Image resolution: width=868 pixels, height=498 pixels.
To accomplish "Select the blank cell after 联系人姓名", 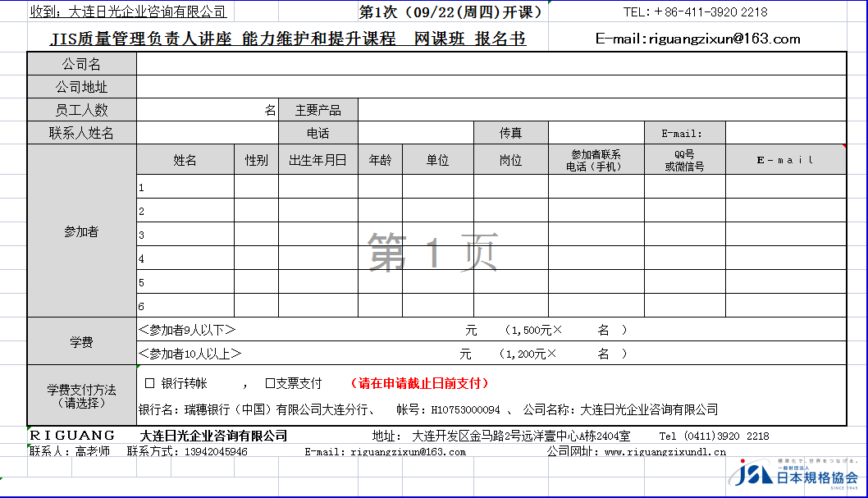I will point(208,133).
